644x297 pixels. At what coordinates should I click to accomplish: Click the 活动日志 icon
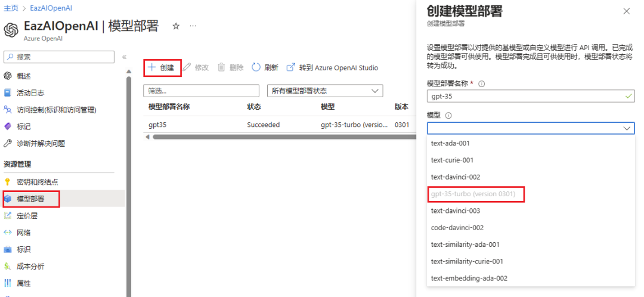[7, 93]
